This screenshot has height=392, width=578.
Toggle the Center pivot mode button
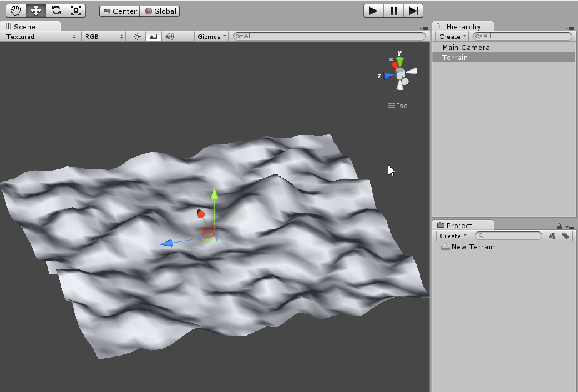coord(119,11)
